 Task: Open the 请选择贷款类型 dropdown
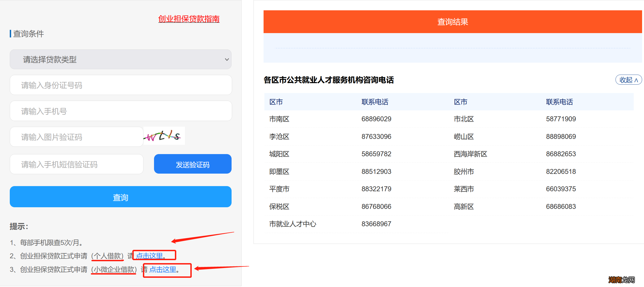tap(121, 59)
